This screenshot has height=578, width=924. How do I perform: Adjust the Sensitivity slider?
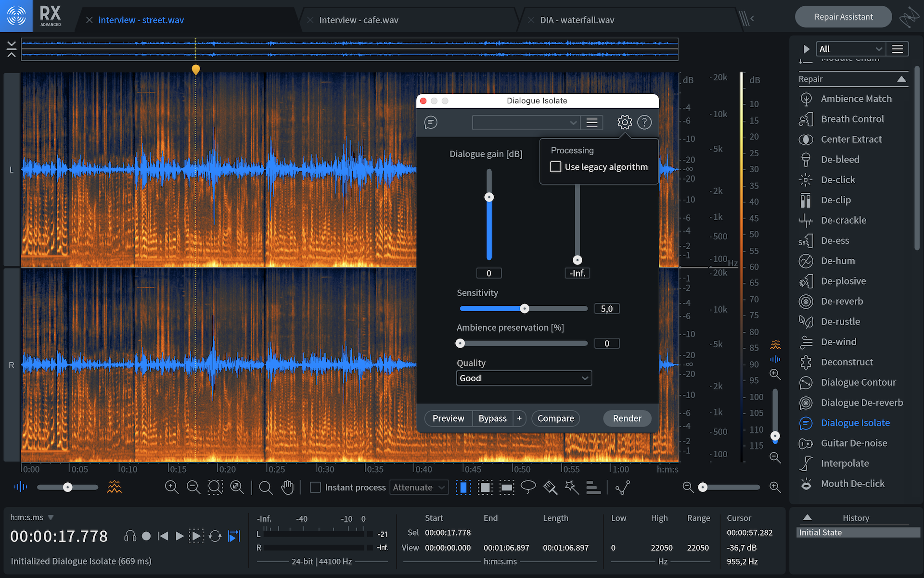[525, 309]
